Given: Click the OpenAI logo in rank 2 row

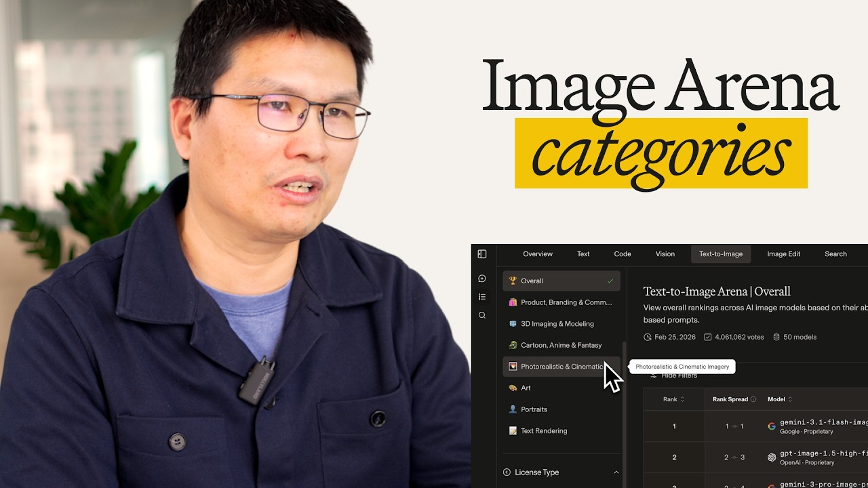Looking at the screenshot, I should pyautogui.click(x=772, y=457).
